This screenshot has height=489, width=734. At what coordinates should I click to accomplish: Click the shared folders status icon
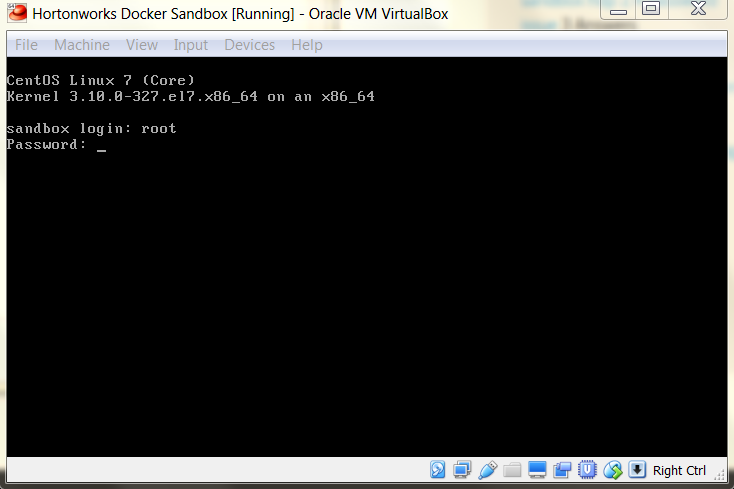pyautogui.click(x=512, y=470)
